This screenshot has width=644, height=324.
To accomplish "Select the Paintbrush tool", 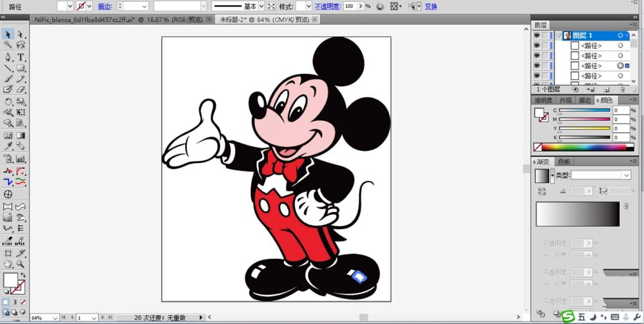I will pos(8,79).
